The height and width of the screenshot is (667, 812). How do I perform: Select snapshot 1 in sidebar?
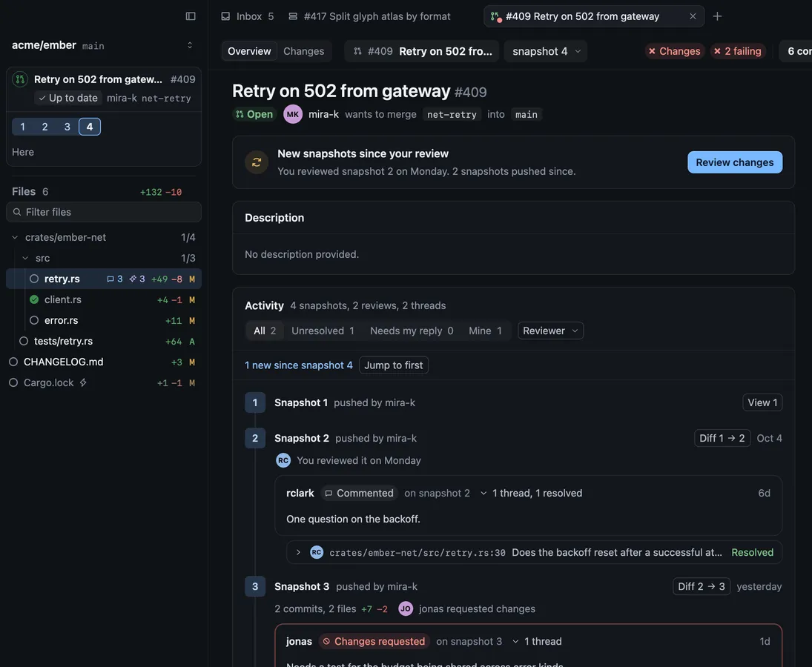click(x=23, y=127)
